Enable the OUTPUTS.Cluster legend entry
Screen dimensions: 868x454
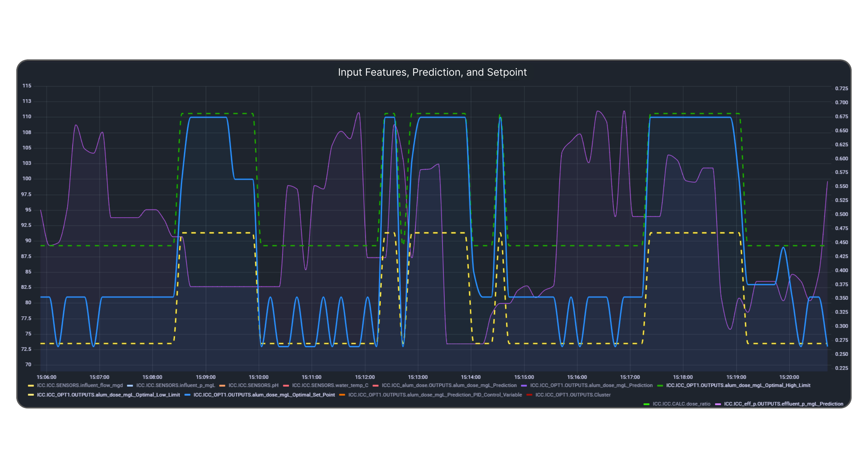[573, 395]
